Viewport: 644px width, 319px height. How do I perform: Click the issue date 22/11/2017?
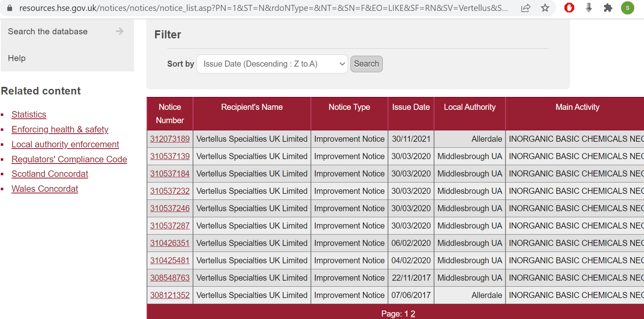[x=411, y=278]
